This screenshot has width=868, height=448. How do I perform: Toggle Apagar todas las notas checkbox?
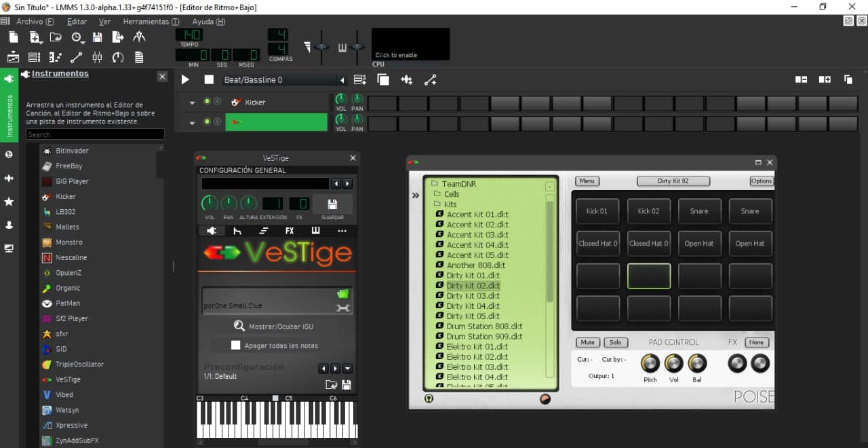click(235, 346)
